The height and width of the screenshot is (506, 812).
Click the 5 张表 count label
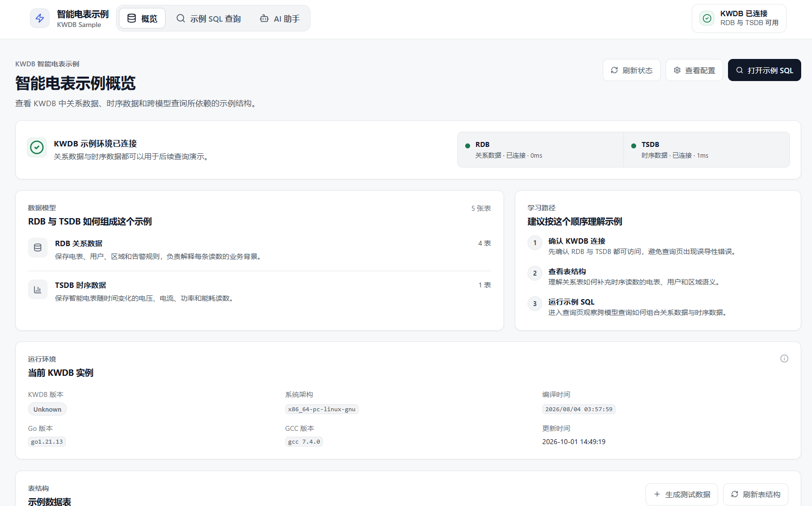pos(481,208)
